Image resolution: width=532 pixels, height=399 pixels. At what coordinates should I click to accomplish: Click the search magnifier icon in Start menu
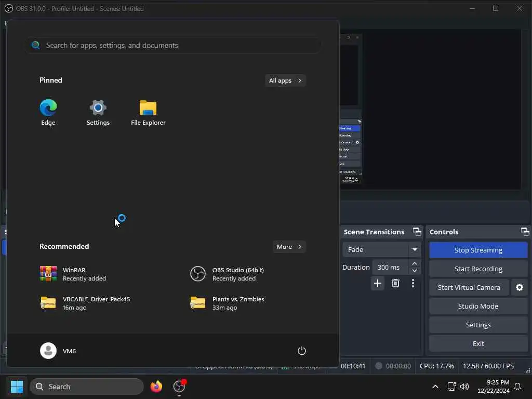point(36,45)
